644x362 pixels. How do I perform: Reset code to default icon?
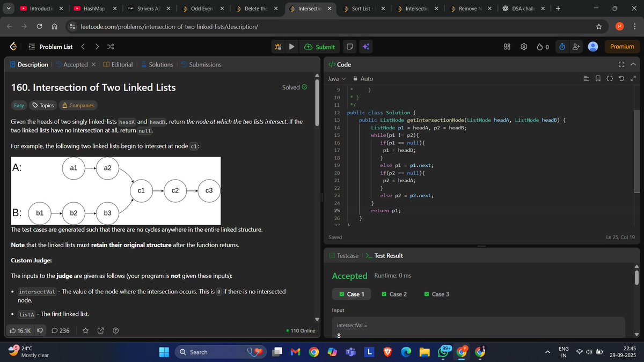tap(621, 79)
